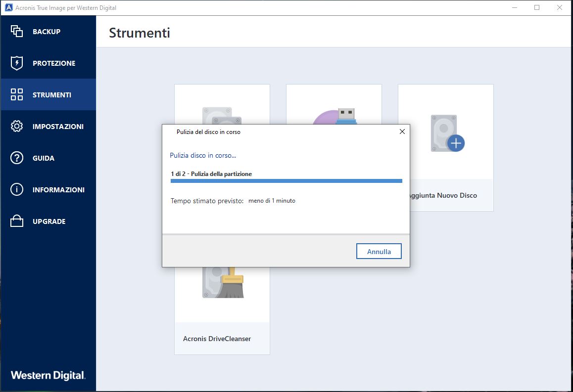Image resolution: width=573 pixels, height=392 pixels.
Task: Click the 'meno di 1 minuto' estimate
Action: pyautogui.click(x=272, y=201)
